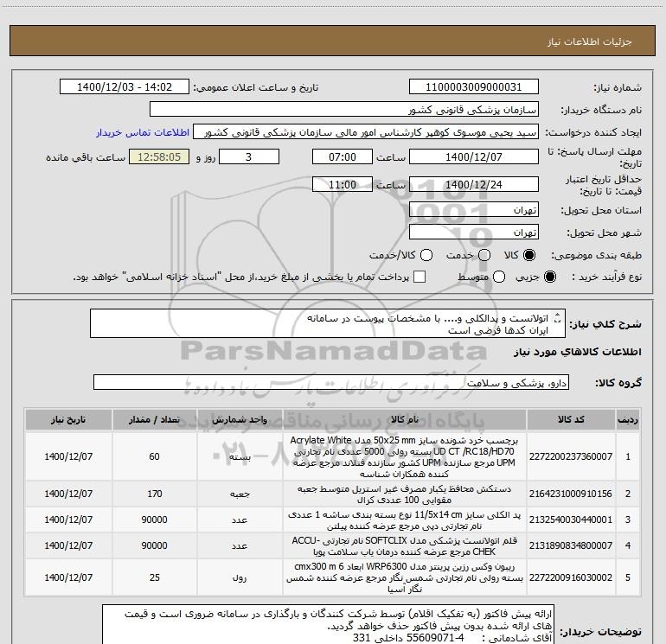This screenshot has width=666, height=644.
Task: Select the جزیی purchase type radio
Action: 550,277
